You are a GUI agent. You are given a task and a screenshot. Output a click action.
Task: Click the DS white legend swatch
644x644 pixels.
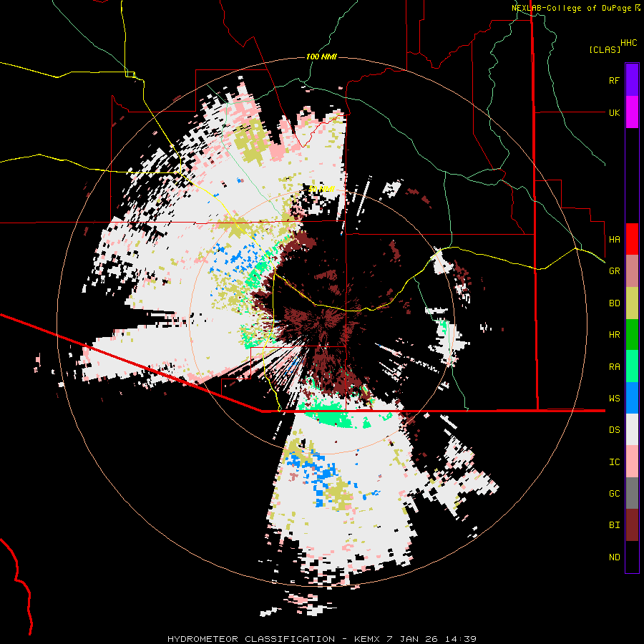tap(632, 429)
